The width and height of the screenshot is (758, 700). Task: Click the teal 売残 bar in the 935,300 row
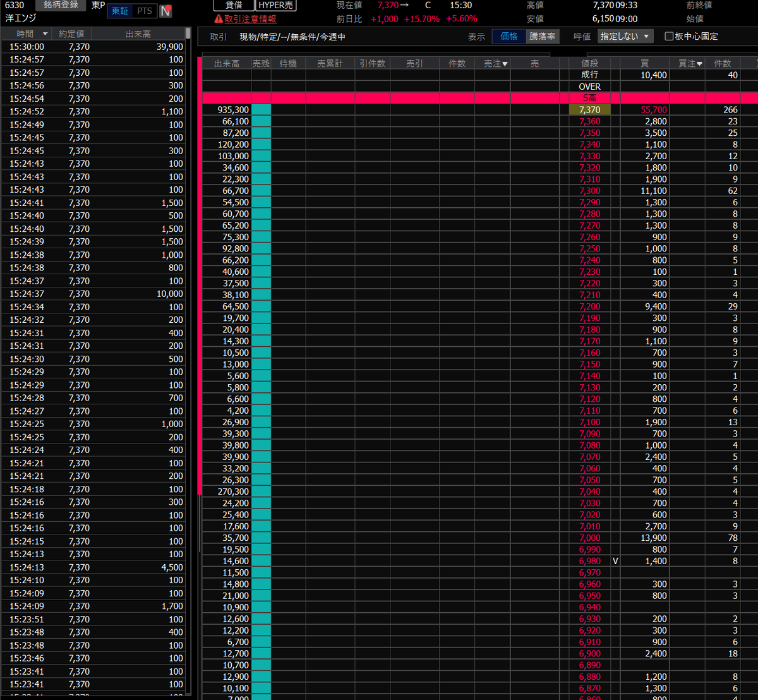tap(261, 110)
